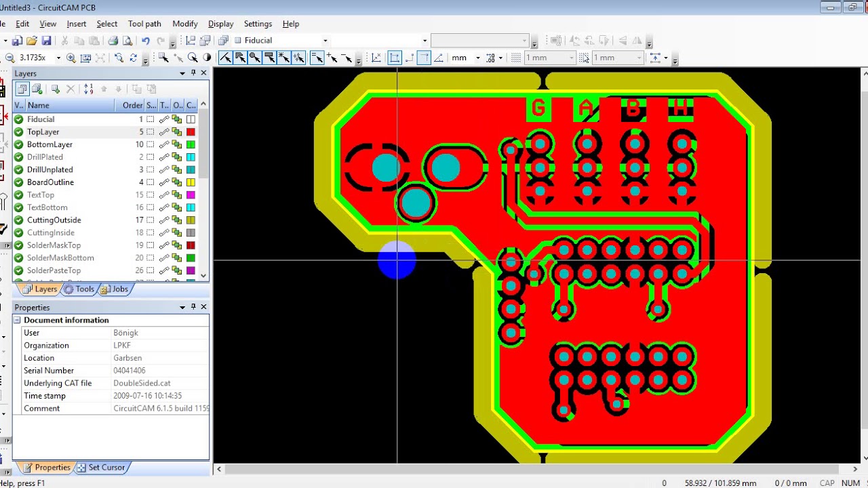Open the Fiducial layer dropdown
This screenshot has width=868, height=488.
(x=325, y=41)
